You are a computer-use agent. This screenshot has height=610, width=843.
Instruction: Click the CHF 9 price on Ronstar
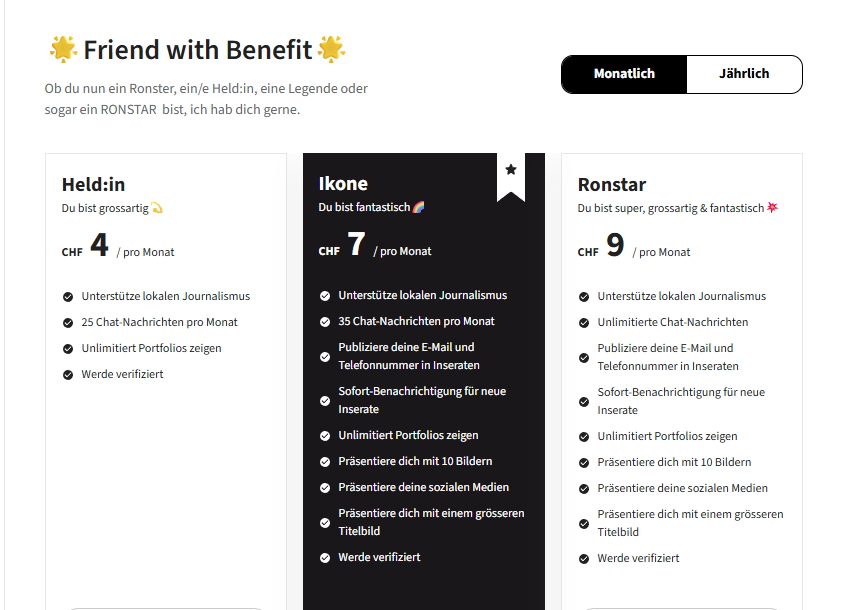(x=614, y=245)
